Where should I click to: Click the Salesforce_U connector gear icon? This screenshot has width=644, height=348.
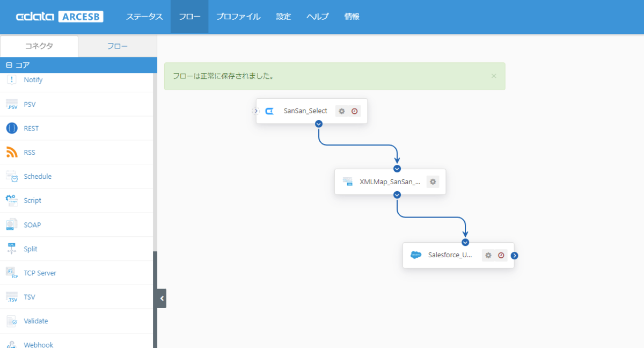pos(488,255)
